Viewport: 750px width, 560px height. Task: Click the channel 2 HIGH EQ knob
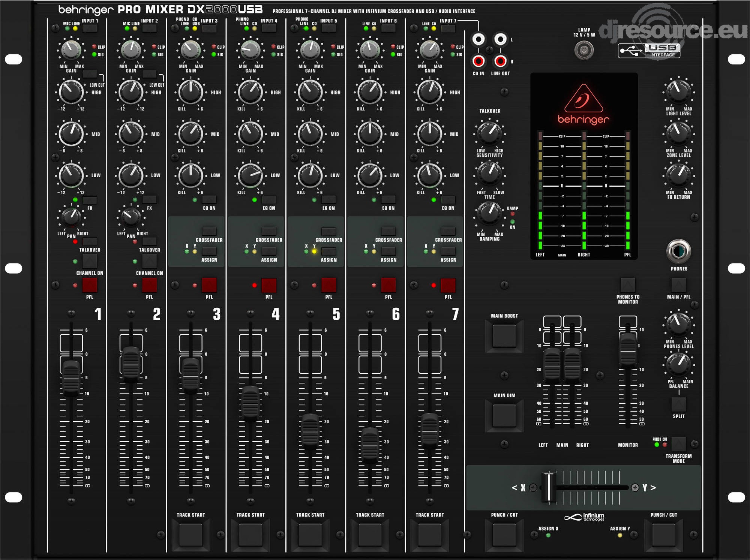[x=131, y=92]
